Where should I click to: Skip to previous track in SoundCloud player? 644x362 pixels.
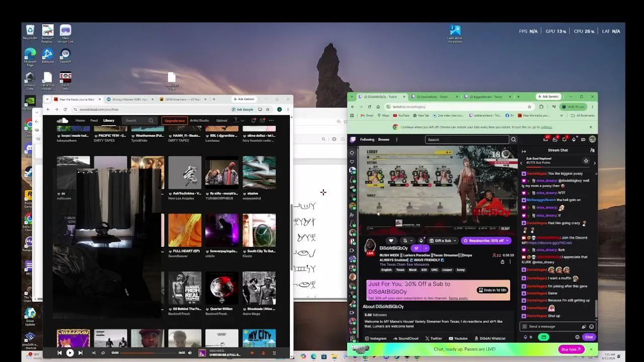(59, 353)
